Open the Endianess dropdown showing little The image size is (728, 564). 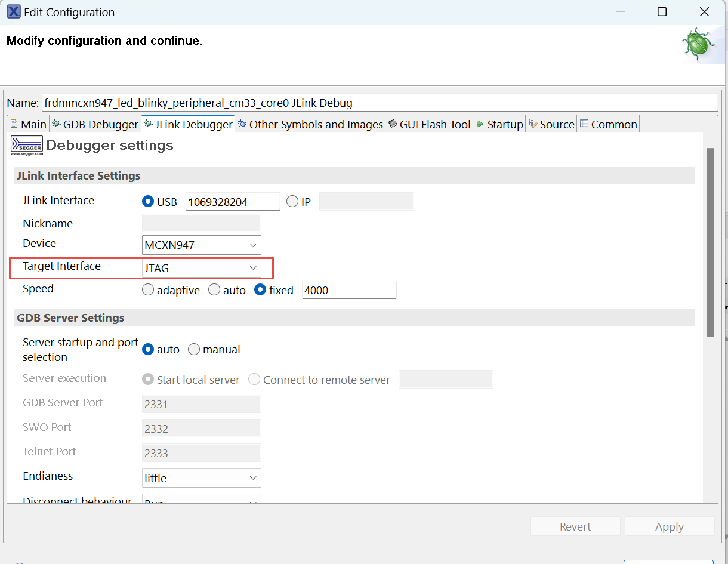tap(202, 478)
